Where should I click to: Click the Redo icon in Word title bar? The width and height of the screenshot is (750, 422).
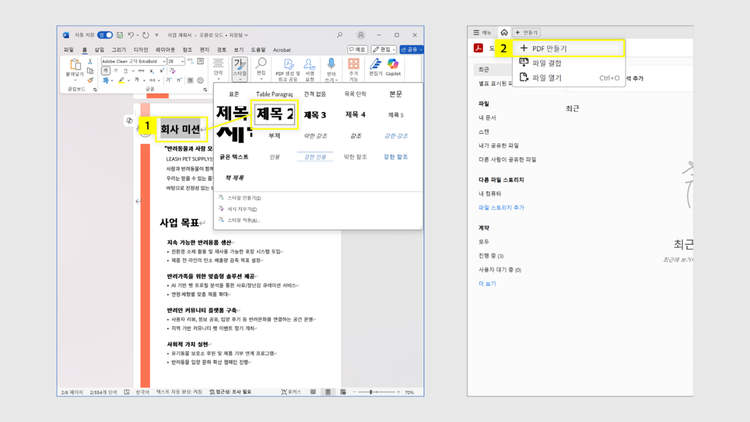coord(146,35)
